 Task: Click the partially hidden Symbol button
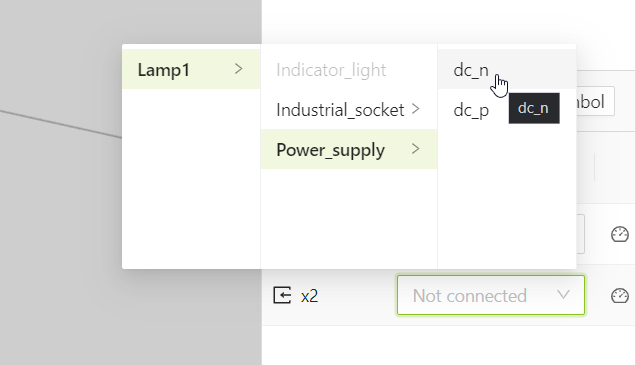(x=595, y=101)
